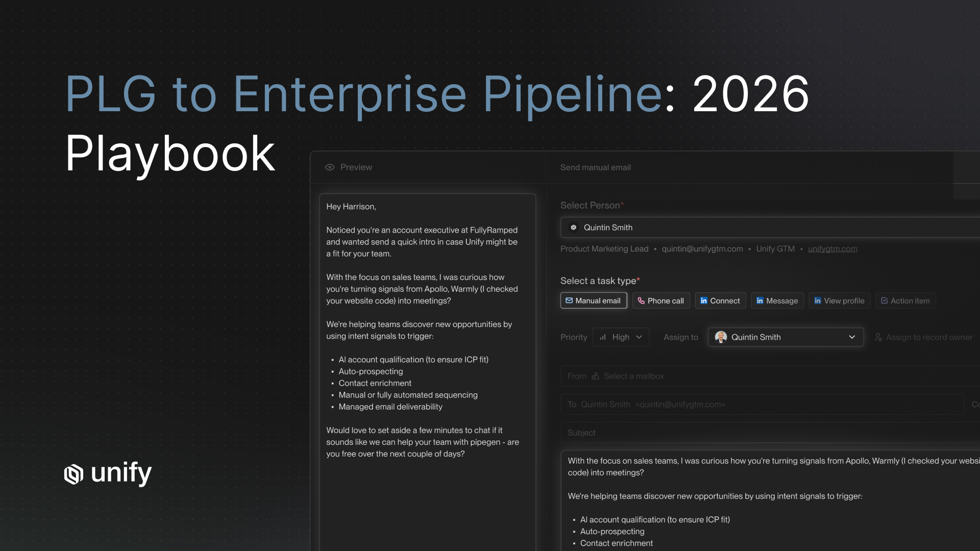Click the priority bars icon next to High
The image size is (980, 551).
pyautogui.click(x=603, y=337)
